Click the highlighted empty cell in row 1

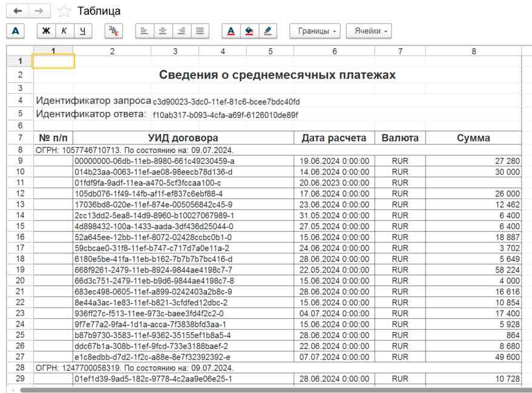coord(53,62)
